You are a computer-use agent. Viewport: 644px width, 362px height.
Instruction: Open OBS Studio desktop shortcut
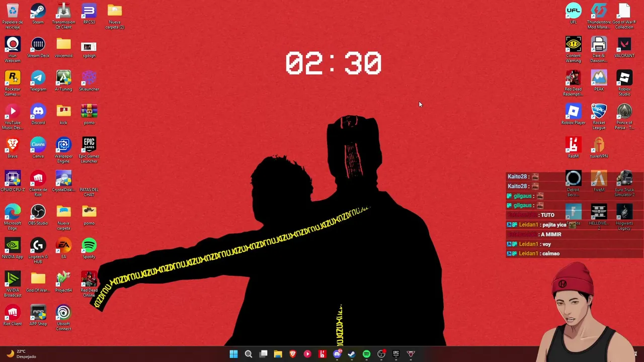(x=38, y=215)
